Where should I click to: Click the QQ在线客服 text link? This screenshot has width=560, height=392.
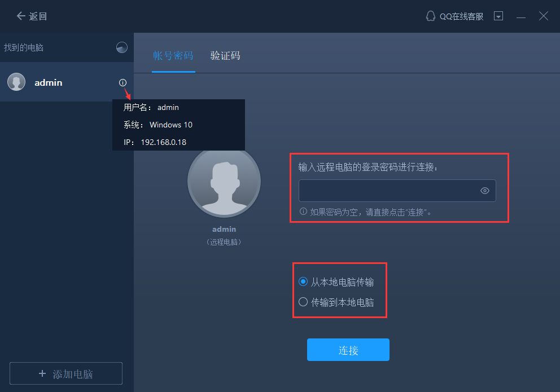tap(461, 16)
